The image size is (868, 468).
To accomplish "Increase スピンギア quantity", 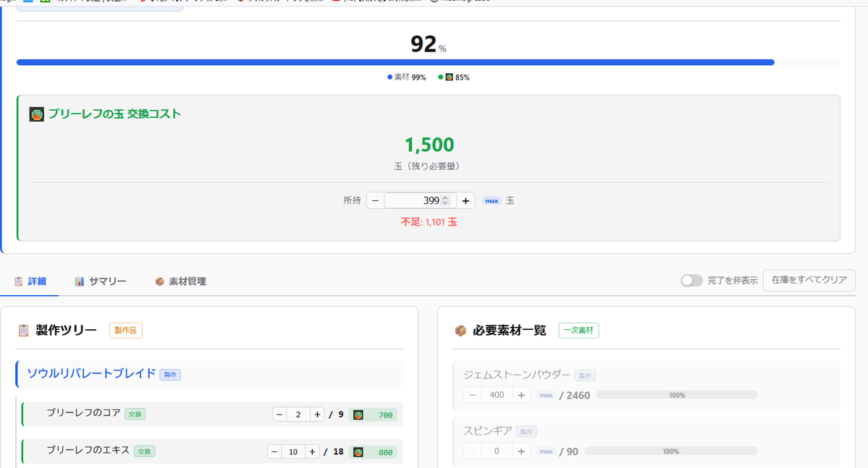I will click(521, 451).
